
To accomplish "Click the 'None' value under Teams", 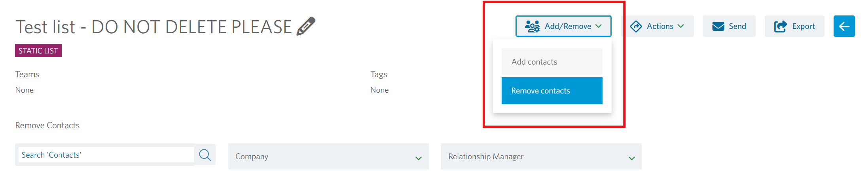I will tap(24, 90).
